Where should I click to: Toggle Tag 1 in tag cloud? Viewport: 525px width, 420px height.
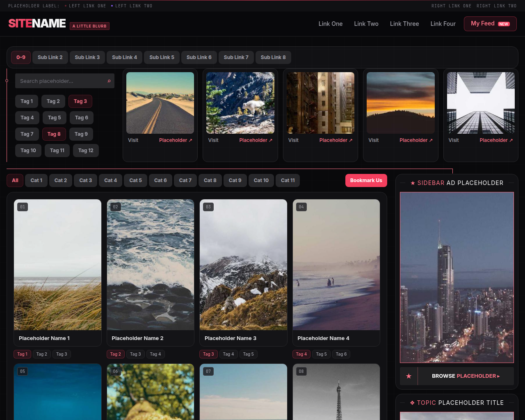click(27, 101)
